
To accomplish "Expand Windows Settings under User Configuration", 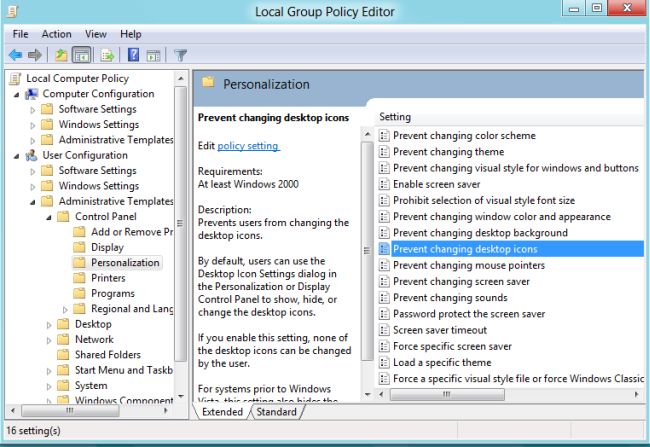I will [32, 187].
